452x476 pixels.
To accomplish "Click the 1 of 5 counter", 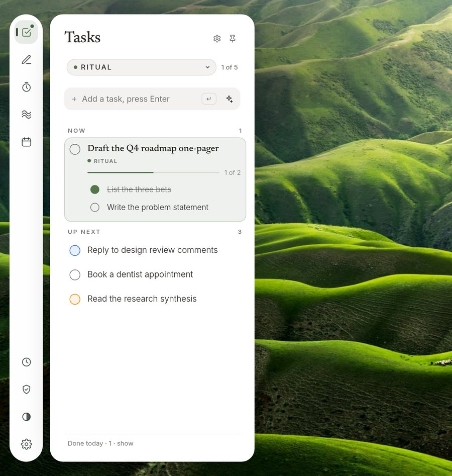I will click(230, 67).
